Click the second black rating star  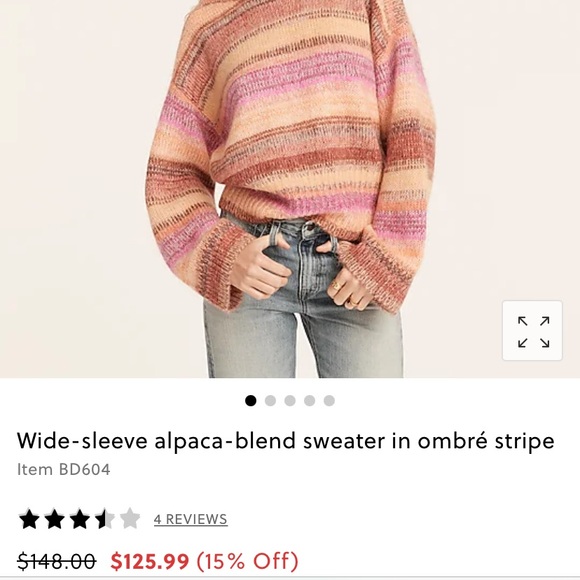(x=54, y=519)
